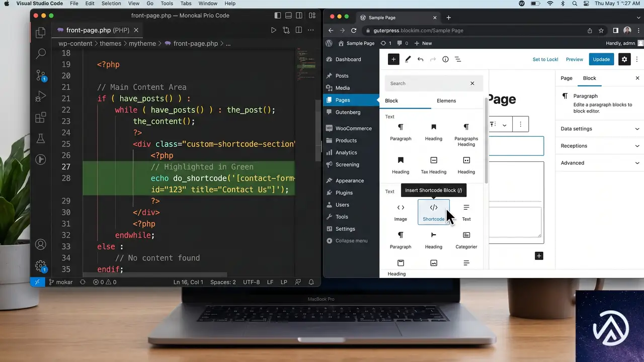The image size is (644, 362).
Task: Expand the Receptions panel
Action: 600,146
